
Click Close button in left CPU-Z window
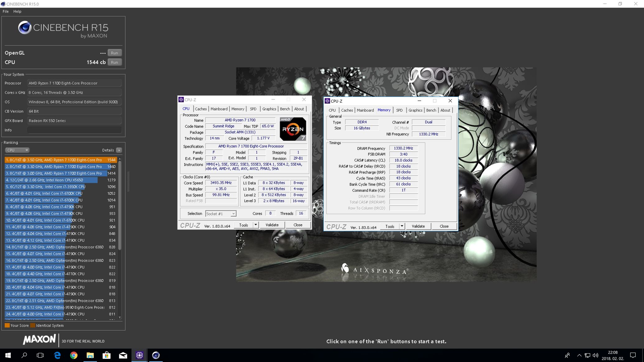298,225
